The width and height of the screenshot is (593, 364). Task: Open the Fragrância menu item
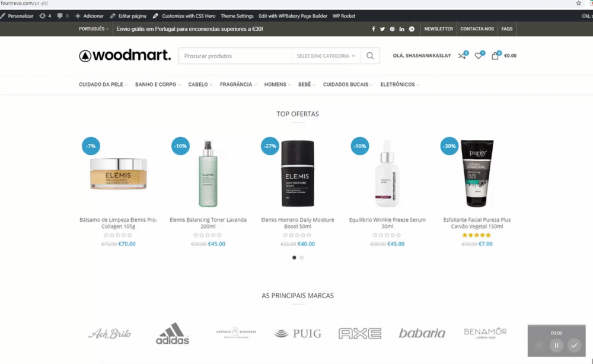click(x=238, y=84)
